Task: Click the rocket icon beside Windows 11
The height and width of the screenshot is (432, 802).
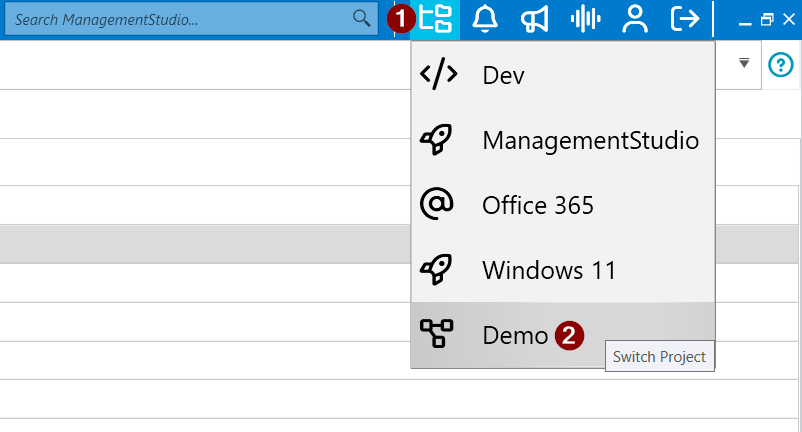Action: 436,269
